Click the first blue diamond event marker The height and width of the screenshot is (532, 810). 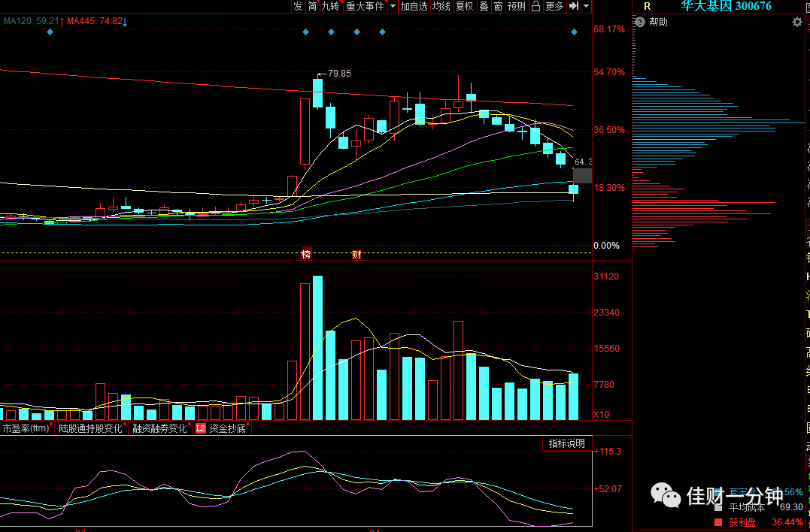click(x=50, y=32)
